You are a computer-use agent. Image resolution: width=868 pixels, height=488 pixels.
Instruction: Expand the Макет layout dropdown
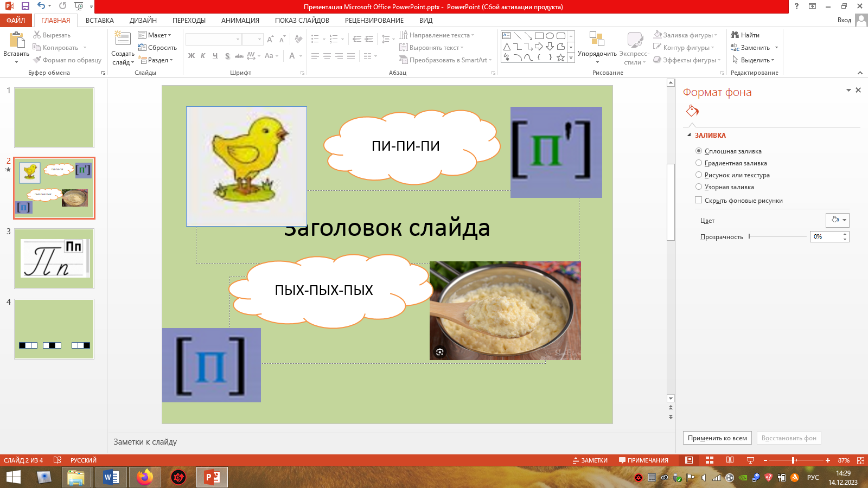[x=155, y=35]
